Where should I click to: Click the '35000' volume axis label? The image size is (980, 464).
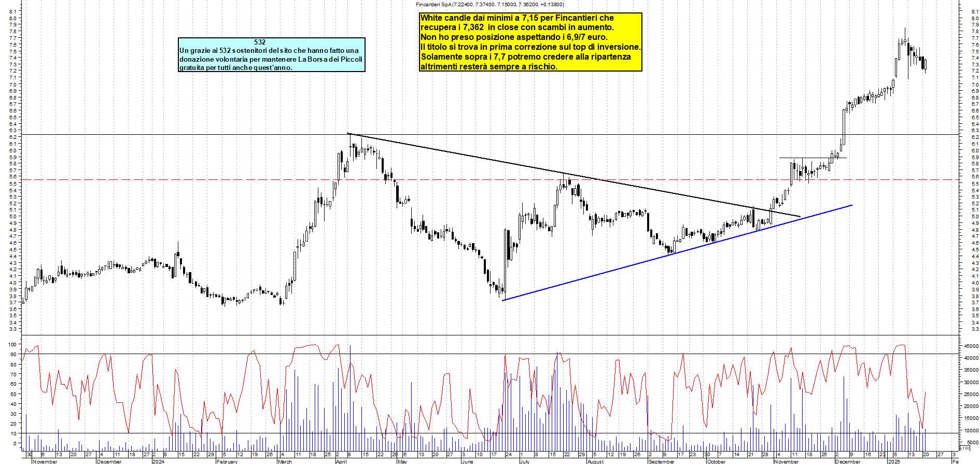click(x=971, y=370)
